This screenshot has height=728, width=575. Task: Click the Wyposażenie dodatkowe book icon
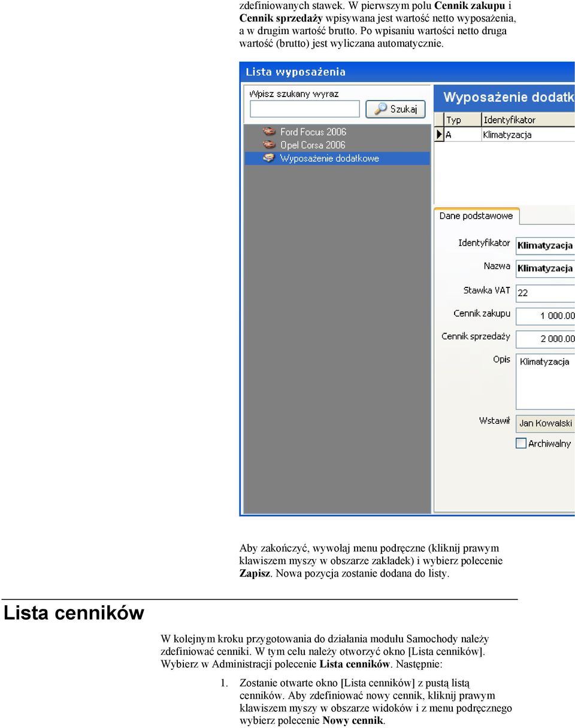(270, 158)
